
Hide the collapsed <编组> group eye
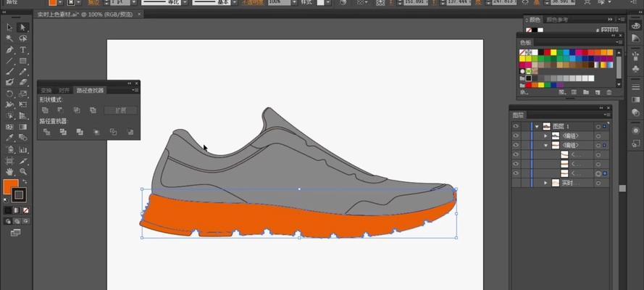516,136
